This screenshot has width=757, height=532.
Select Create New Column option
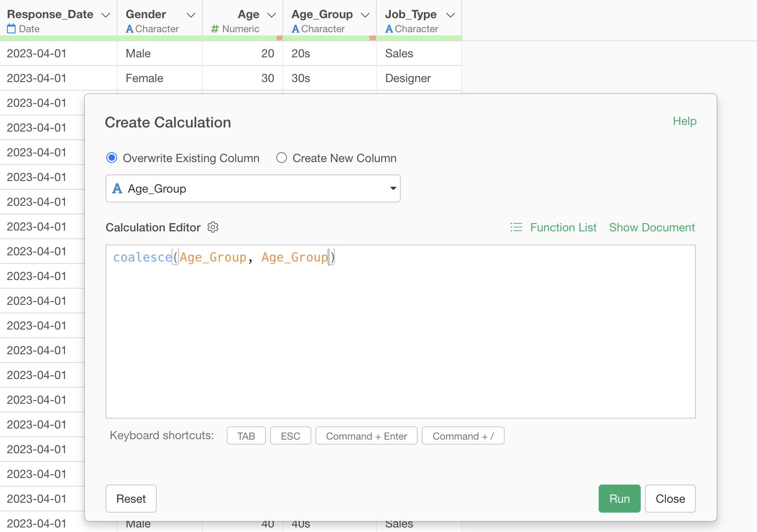(282, 158)
